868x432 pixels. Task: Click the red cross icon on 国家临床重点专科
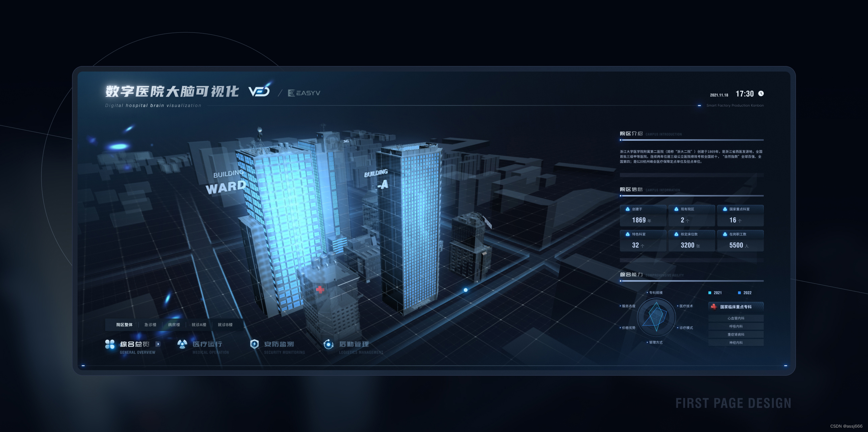714,306
